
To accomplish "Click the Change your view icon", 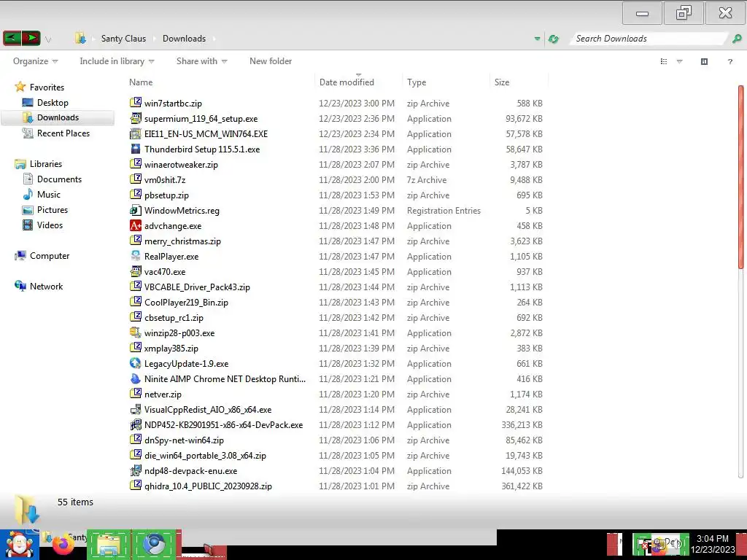I will 664,61.
